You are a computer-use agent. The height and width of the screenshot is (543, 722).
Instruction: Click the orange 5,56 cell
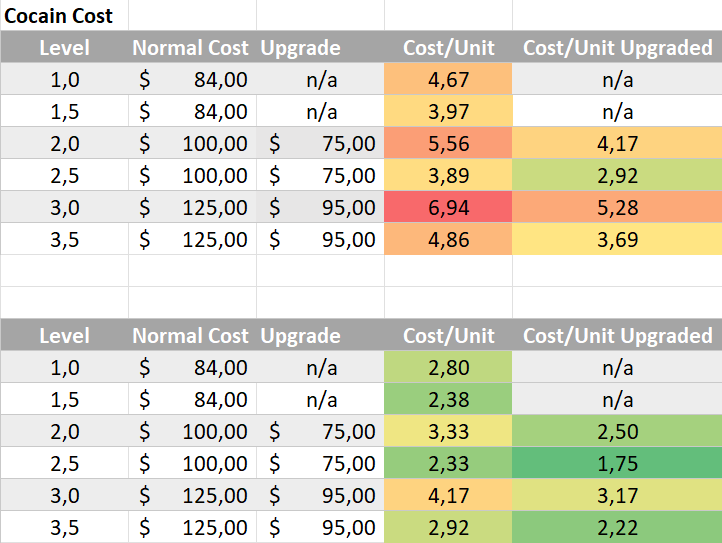tap(448, 144)
